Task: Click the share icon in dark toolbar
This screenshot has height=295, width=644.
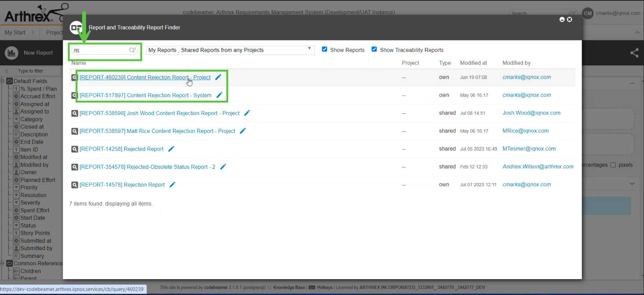Action: coord(634,53)
